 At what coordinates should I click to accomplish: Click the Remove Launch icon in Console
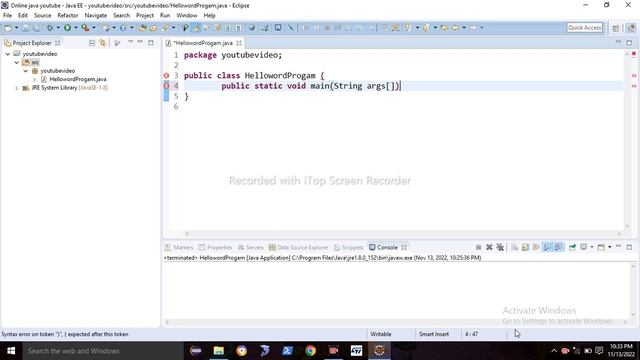tap(489, 247)
